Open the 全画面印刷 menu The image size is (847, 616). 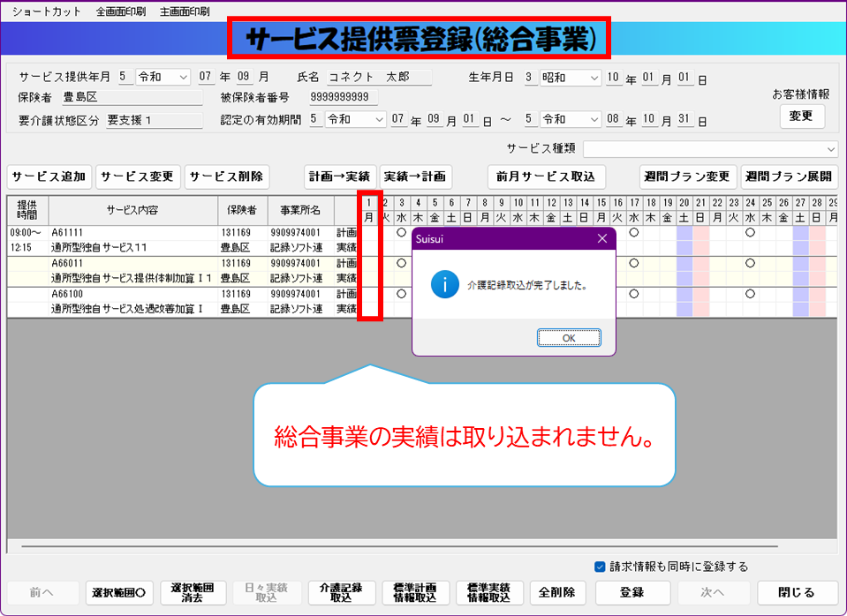(x=121, y=11)
